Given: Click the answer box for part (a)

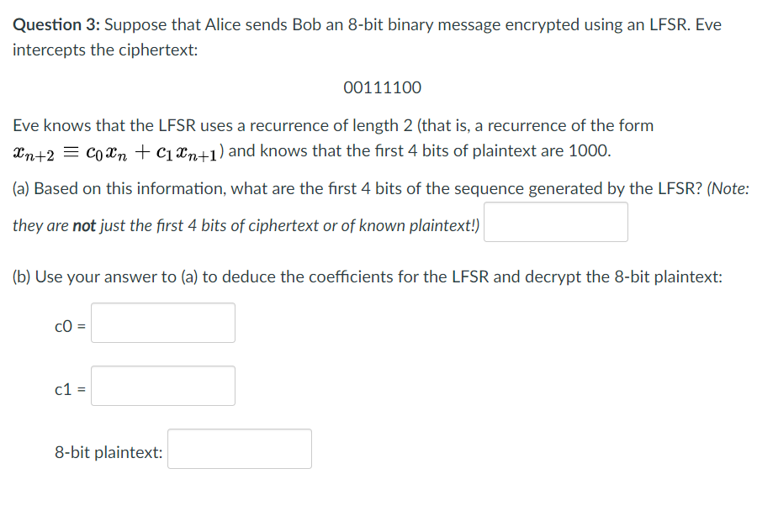Looking at the screenshot, I should 555,221.
